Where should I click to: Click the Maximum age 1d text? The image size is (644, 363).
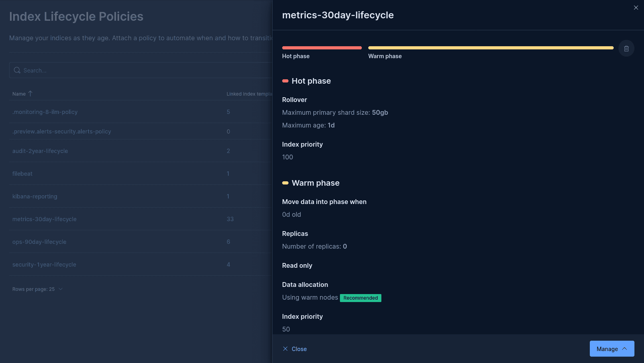tap(308, 125)
